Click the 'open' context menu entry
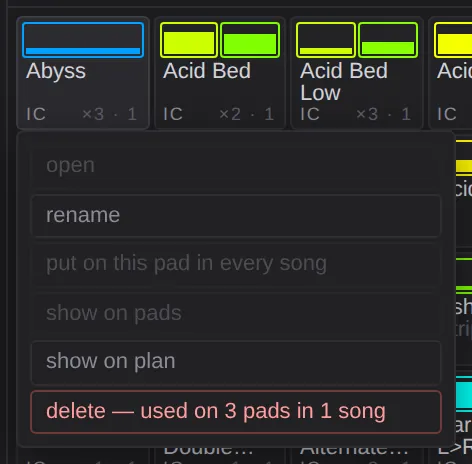 [x=236, y=165]
